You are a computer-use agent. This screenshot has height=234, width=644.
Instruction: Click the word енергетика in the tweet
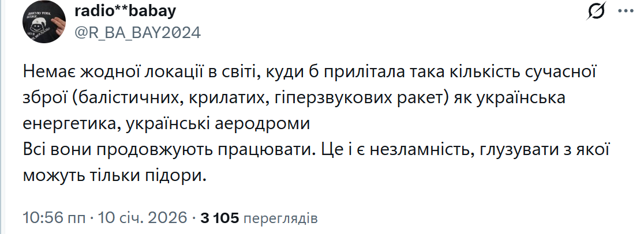pos(68,123)
